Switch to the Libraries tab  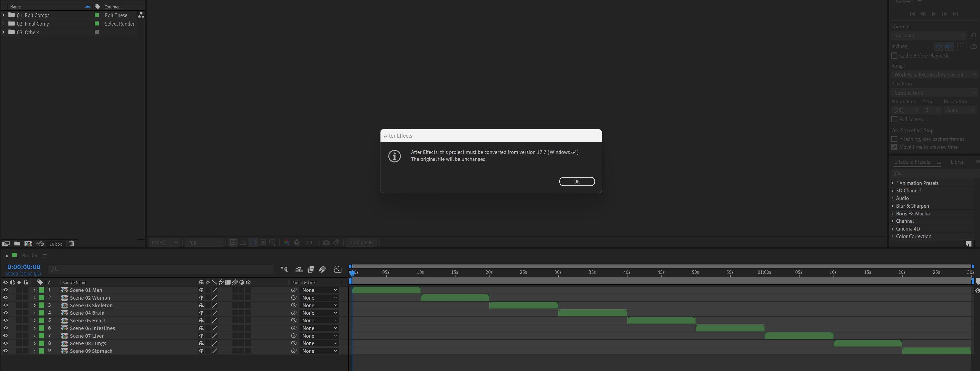point(957,162)
